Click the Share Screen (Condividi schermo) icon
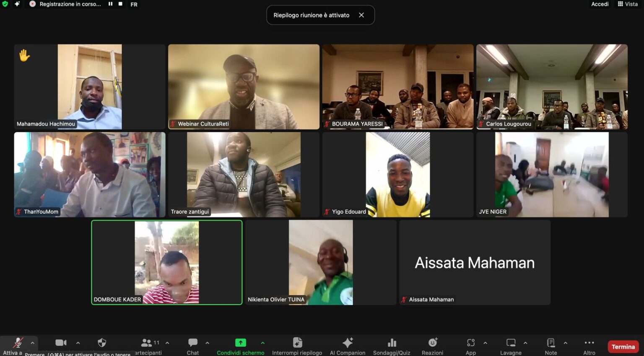 click(x=240, y=343)
